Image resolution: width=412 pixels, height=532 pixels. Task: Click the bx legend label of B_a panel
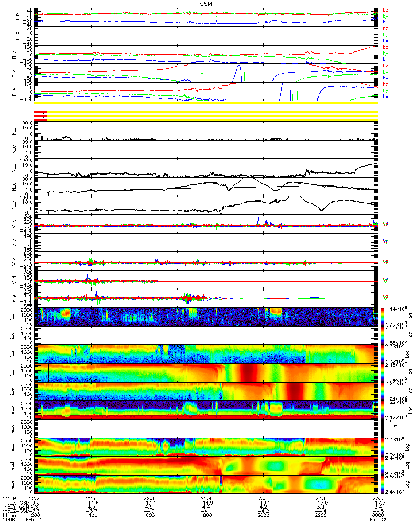point(386,59)
